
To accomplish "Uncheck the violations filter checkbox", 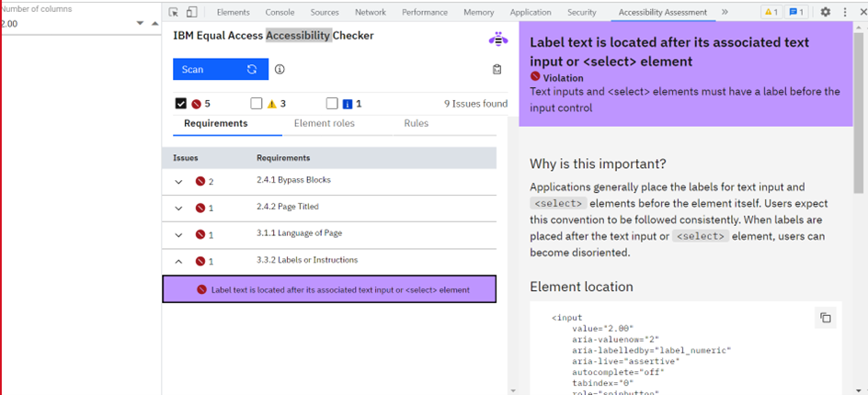I will point(181,104).
